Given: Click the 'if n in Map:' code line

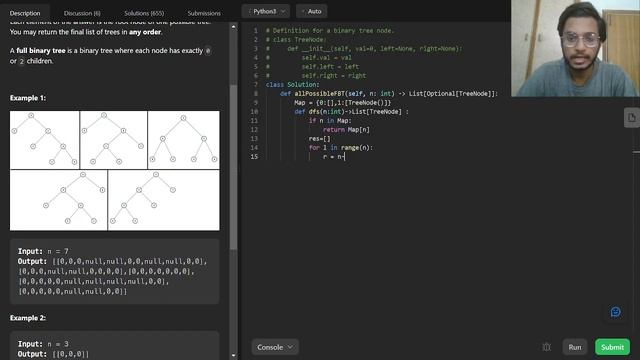Looking at the screenshot, I should (x=330, y=120).
